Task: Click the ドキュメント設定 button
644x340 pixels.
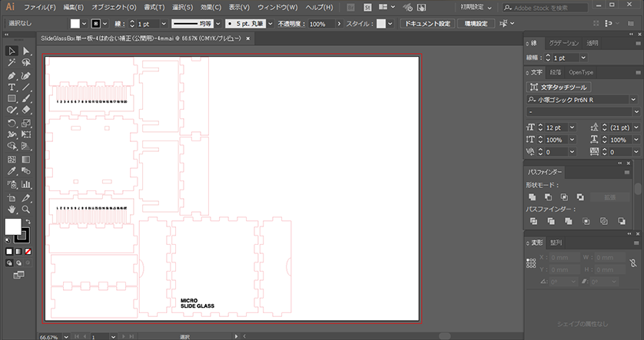Action: [429, 24]
